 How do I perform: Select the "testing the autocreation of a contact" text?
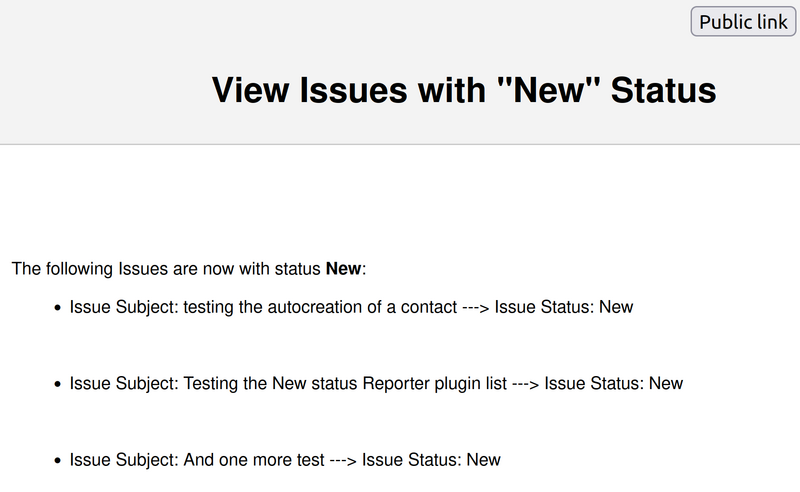coord(320,307)
